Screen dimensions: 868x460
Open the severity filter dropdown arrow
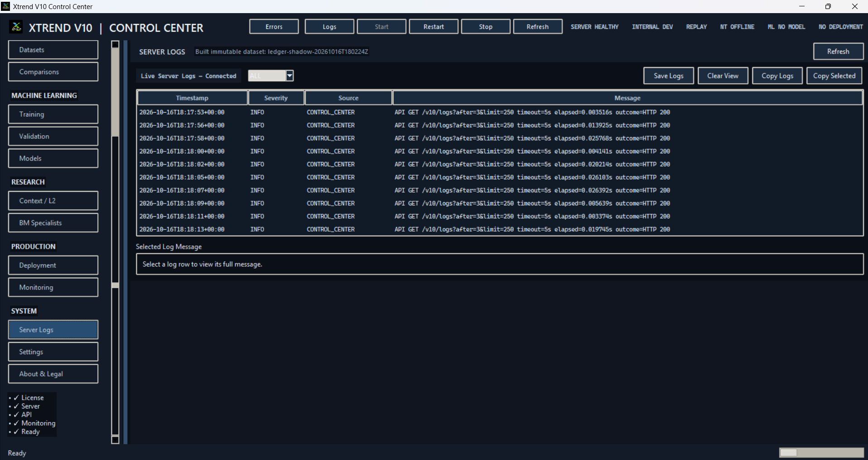(290, 76)
